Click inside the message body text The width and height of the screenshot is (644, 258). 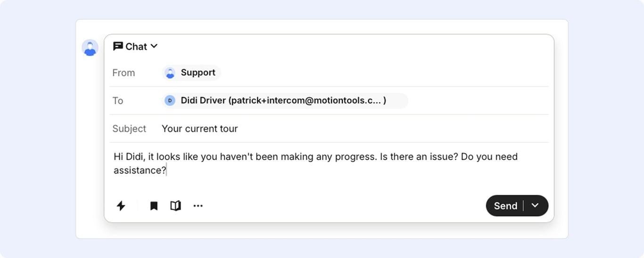(x=315, y=163)
